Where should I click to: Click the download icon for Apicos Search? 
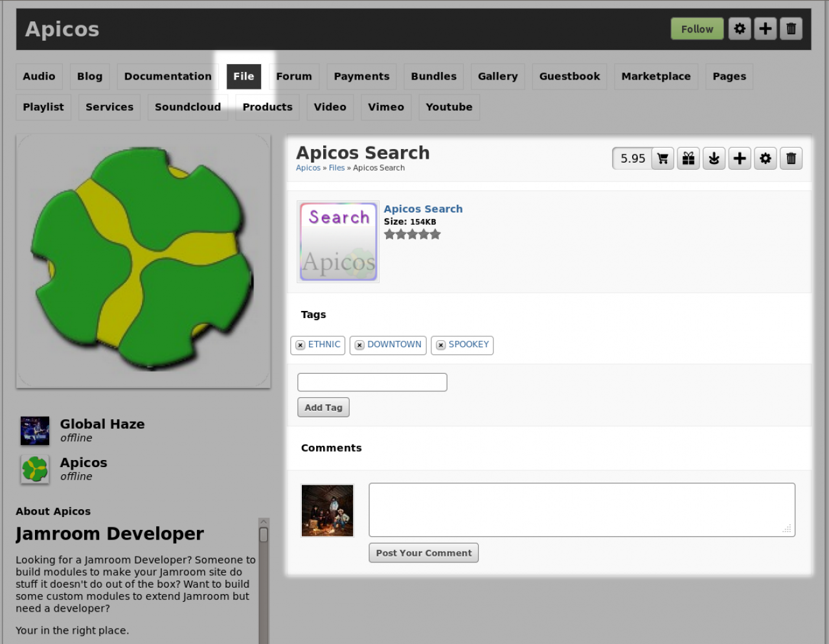click(714, 159)
